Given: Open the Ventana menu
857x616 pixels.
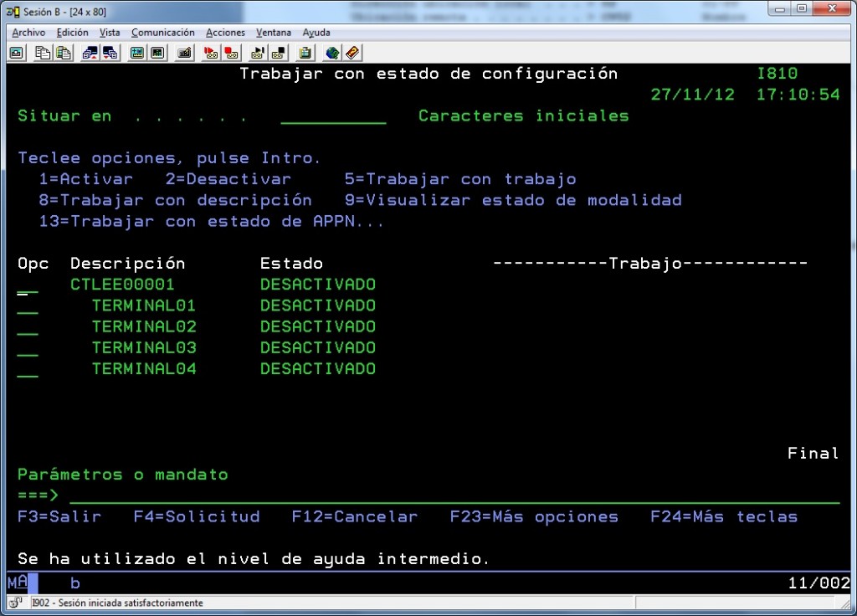Looking at the screenshot, I should point(274,33).
